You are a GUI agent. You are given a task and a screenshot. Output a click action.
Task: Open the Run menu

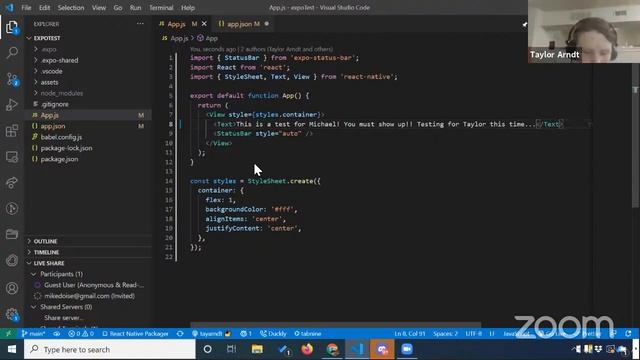coord(135,7)
